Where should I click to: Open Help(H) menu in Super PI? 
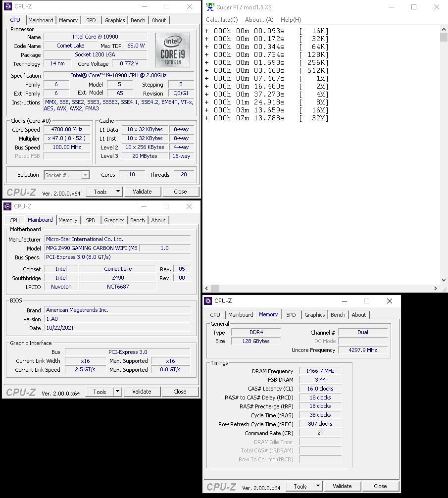(x=291, y=20)
